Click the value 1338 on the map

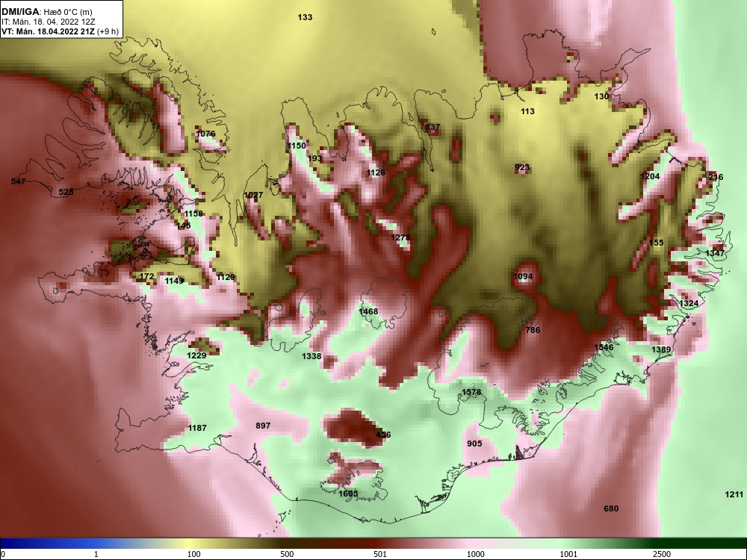click(x=311, y=356)
